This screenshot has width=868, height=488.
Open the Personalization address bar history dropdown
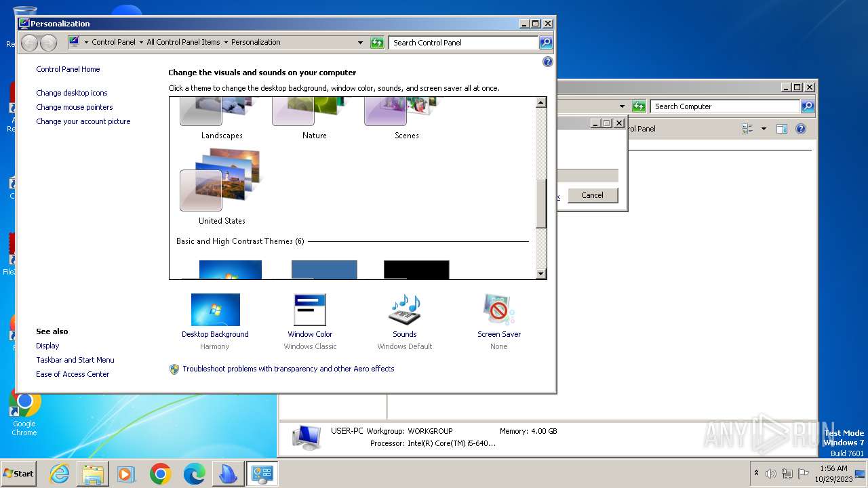(360, 42)
